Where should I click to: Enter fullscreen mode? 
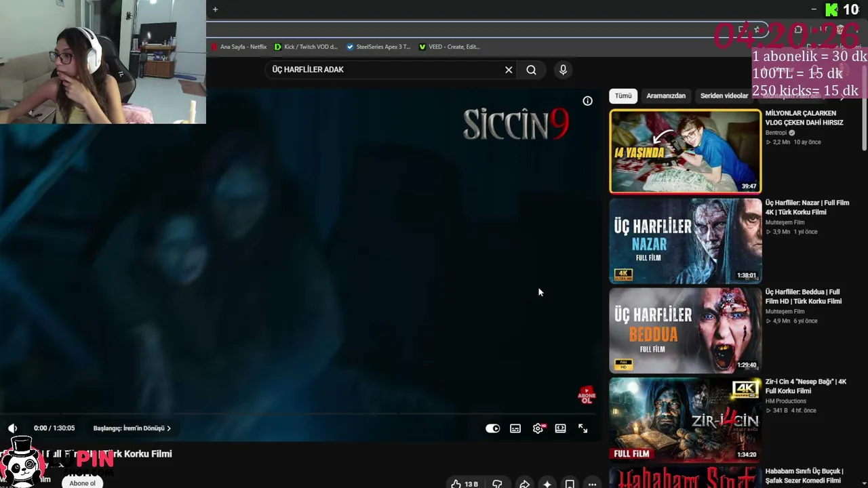tap(583, 428)
